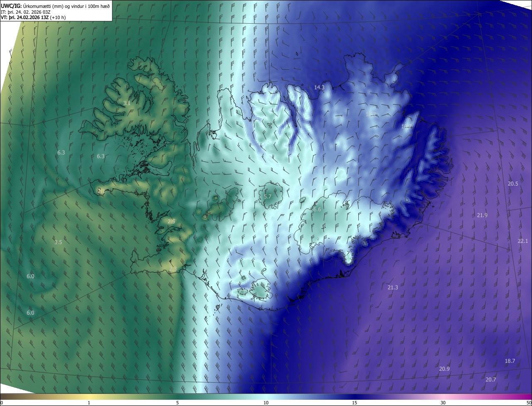Click the '30' tick on the color scale
This screenshot has height=406, width=532.
[x=443, y=403]
